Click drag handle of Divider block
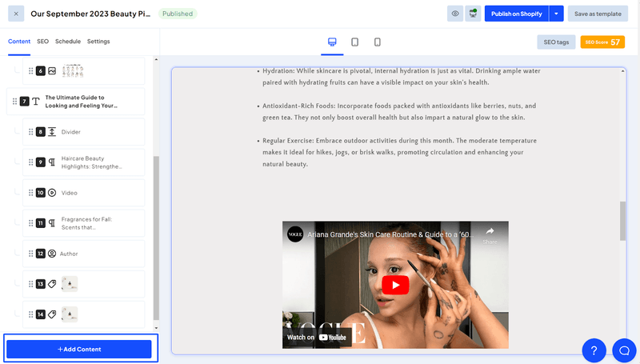 click(x=30, y=132)
